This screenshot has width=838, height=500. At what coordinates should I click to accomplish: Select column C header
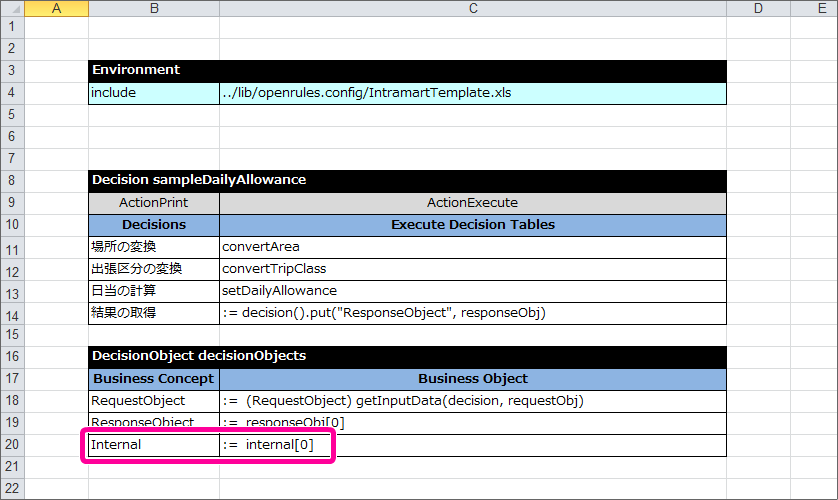pyautogui.click(x=473, y=8)
